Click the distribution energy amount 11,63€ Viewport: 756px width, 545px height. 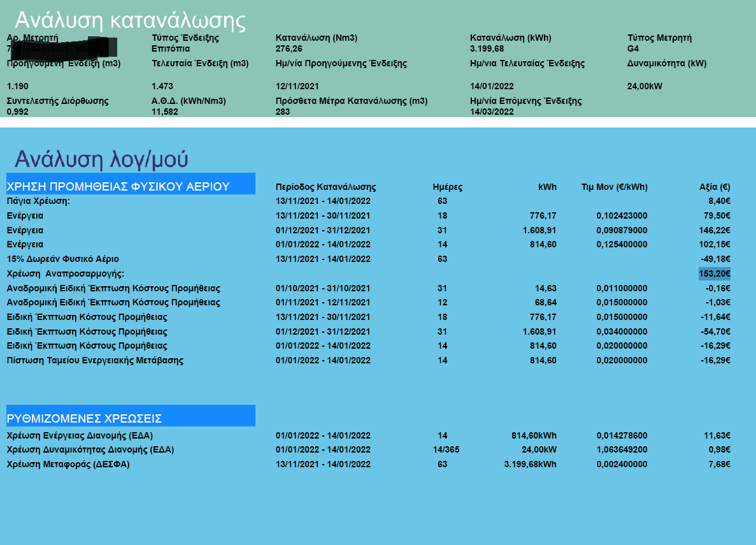point(717,435)
